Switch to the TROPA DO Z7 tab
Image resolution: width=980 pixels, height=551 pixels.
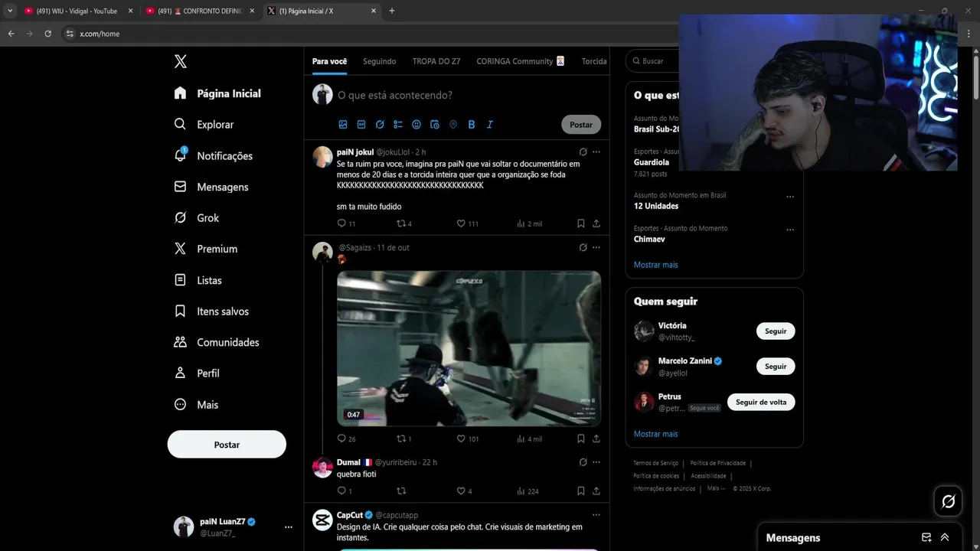[x=436, y=61]
